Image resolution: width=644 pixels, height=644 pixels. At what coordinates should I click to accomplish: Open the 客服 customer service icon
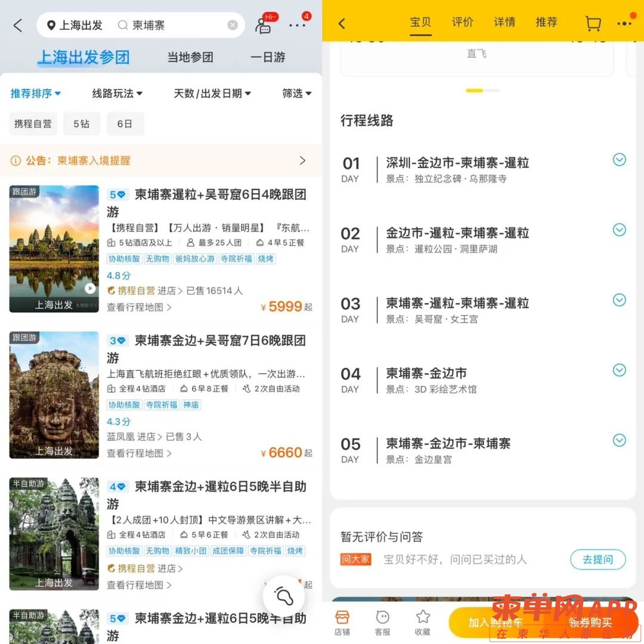[382, 623]
